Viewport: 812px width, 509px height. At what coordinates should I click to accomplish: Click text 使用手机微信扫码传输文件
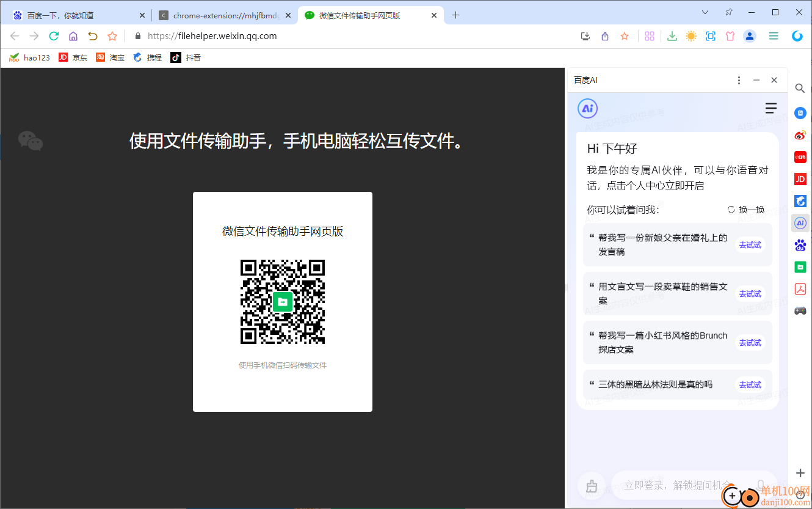pyautogui.click(x=283, y=365)
